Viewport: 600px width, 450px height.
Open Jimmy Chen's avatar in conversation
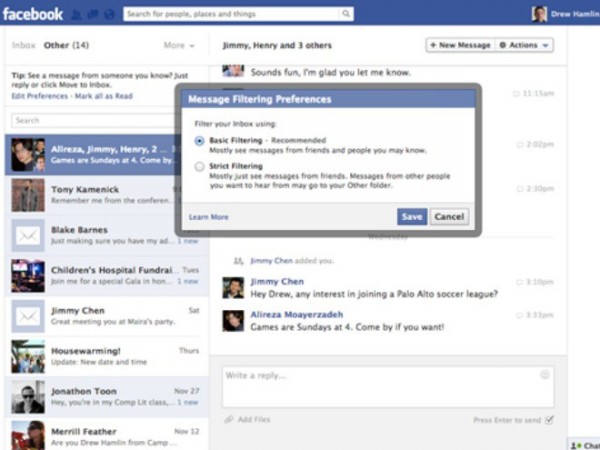(x=233, y=288)
